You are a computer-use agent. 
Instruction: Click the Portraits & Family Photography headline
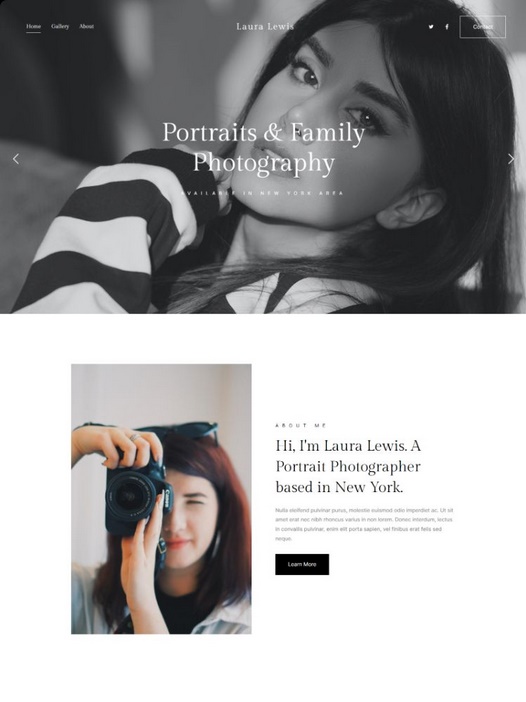pyautogui.click(x=263, y=147)
